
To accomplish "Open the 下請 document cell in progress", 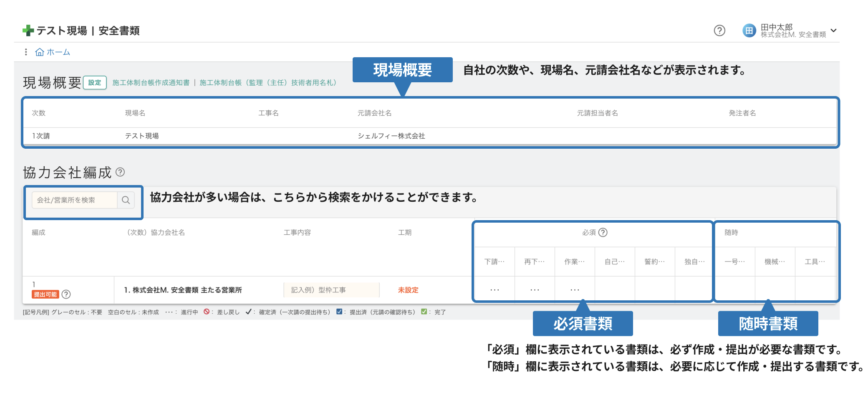I will [495, 289].
